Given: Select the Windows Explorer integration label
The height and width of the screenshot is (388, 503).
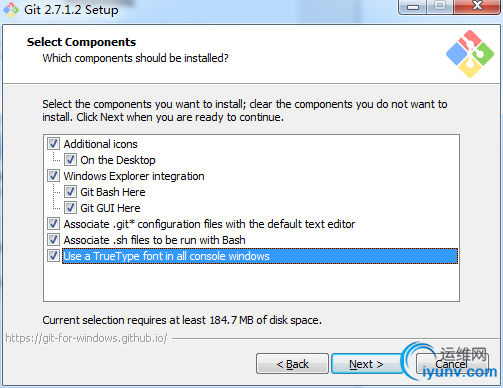Looking at the screenshot, I should coord(134,176).
